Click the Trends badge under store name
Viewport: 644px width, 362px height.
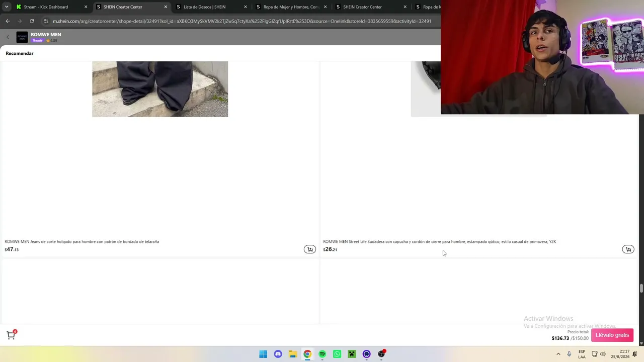point(38,41)
